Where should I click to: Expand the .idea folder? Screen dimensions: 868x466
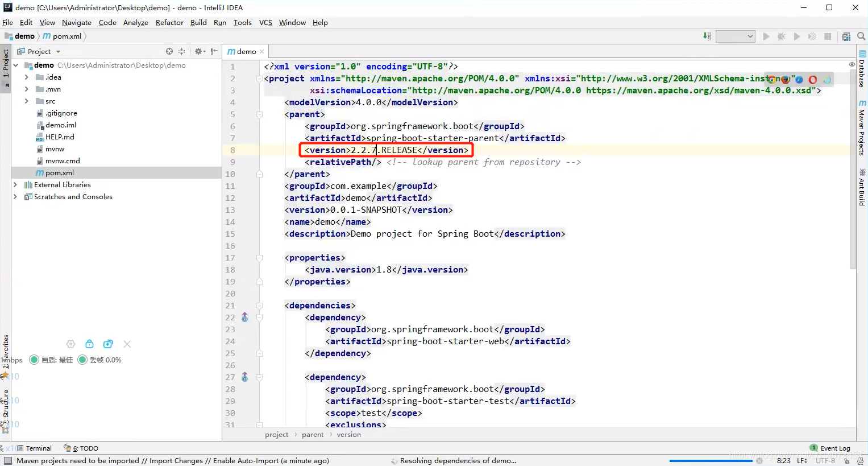[x=26, y=77]
